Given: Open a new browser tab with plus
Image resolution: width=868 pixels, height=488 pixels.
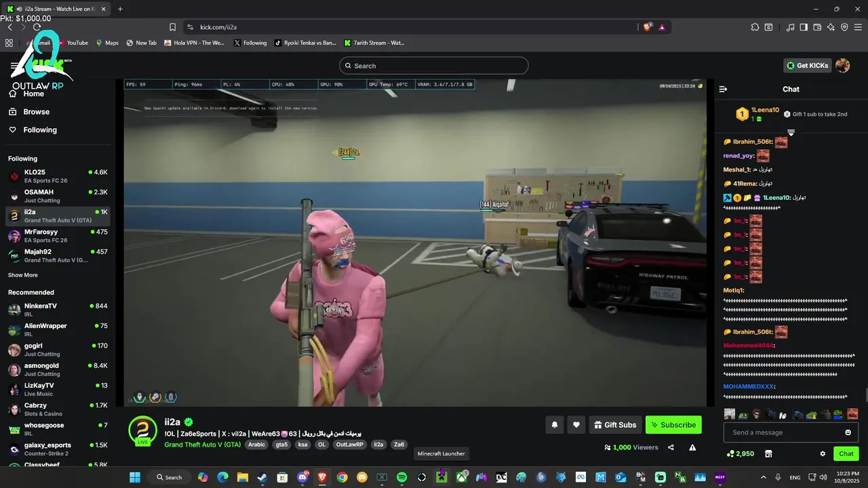Looking at the screenshot, I should coord(120,9).
